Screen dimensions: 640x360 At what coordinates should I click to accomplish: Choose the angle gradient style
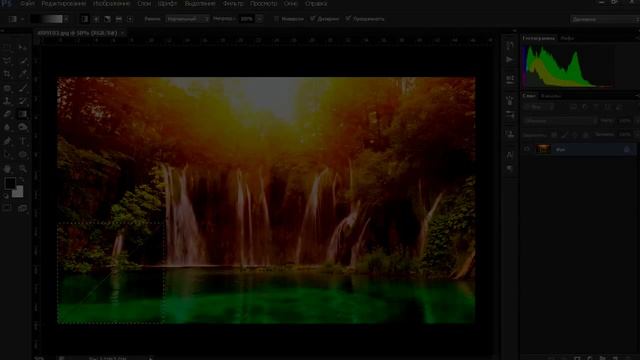(107, 19)
